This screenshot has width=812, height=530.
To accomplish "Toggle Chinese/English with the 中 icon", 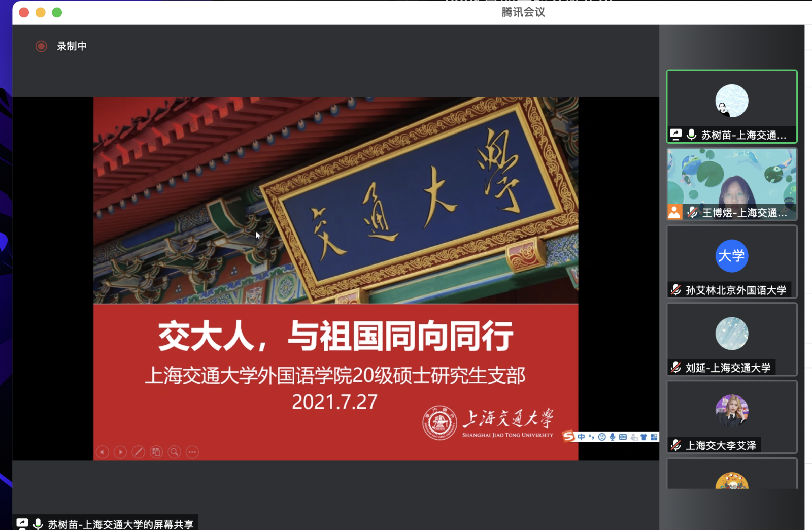I will 581,436.
